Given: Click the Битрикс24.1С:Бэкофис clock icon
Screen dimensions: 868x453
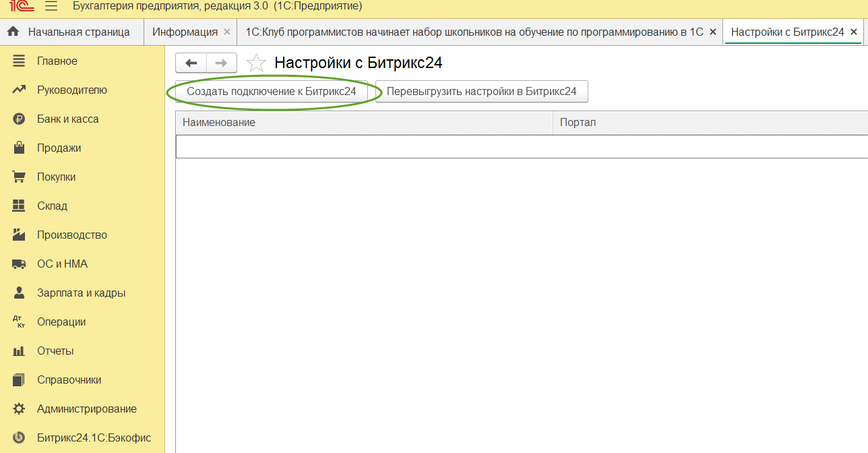Looking at the screenshot, I should click(19, 437).
